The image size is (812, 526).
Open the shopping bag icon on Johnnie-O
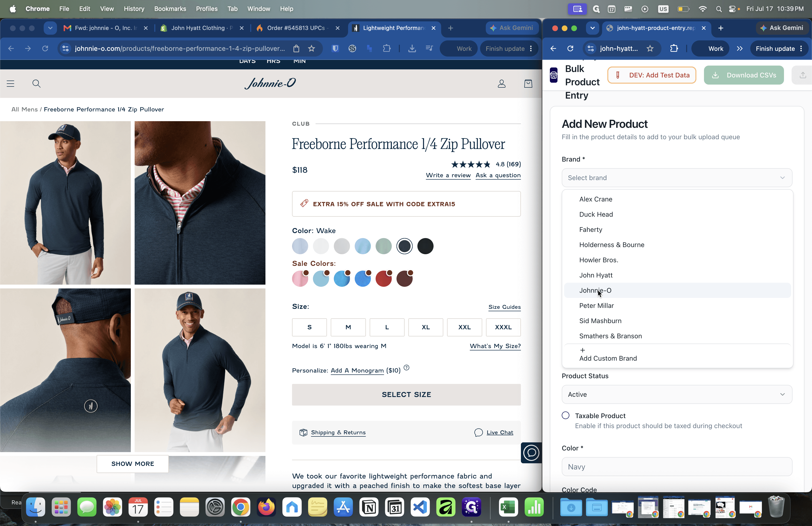[528, 84]
